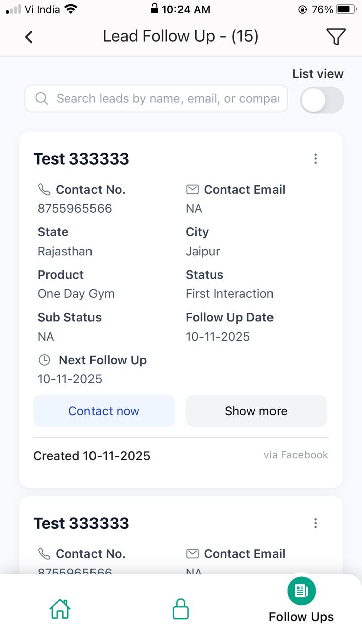Image resolution: width=362 pixels, height=644 pixels.
Task: Tap the Lead Follow Up header title
Action: (180, 36)
